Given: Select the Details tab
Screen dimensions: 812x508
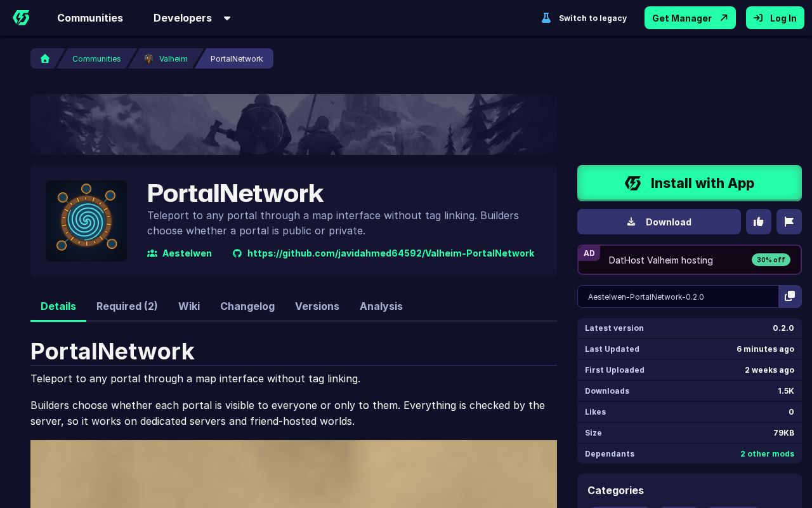Looking at the screenshot, I should click(58, 306).
